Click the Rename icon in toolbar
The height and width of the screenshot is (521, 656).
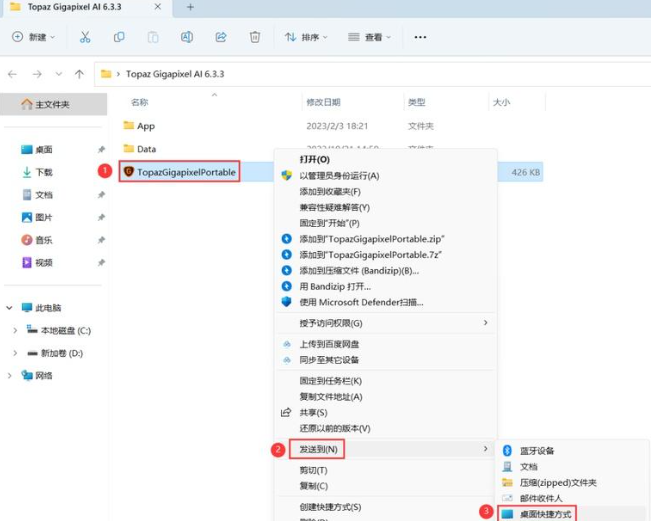pos(187,37)
